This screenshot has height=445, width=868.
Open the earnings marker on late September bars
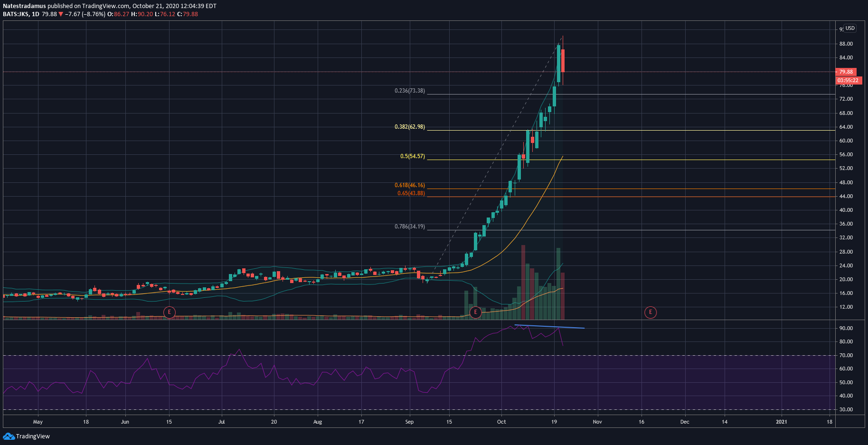[x=475, y=312]
